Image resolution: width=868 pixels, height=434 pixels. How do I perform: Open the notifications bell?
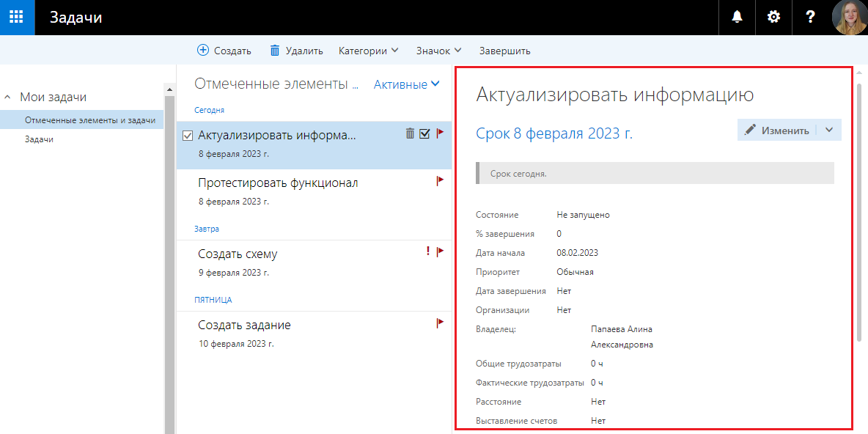coord(737,18)
